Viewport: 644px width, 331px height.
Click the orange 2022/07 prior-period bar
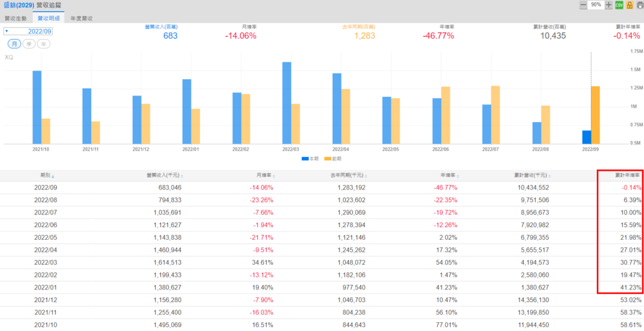click(x=496, y=115)
